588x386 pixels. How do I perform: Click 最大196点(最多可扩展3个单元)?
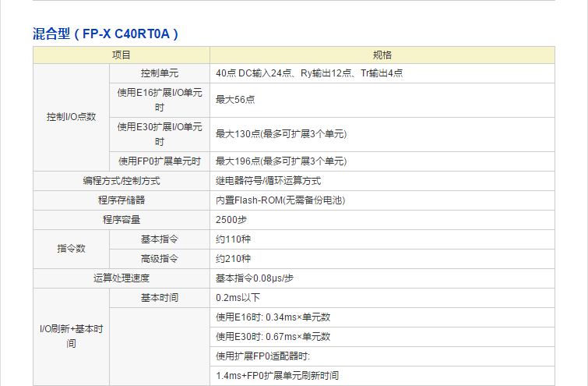(x=281, y=161)
